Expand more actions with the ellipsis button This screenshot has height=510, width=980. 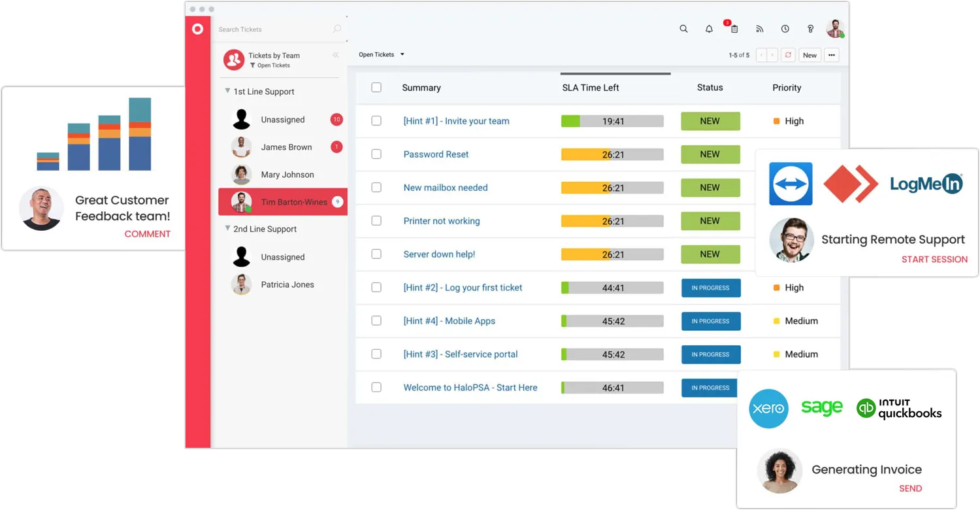pyautogui.click(x=831, y=55)
